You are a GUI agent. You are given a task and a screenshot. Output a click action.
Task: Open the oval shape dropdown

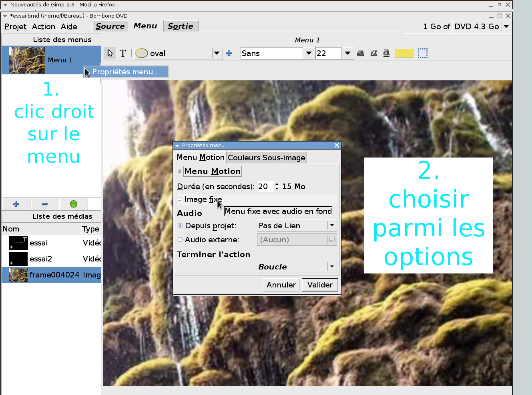[x=217, y=53]
